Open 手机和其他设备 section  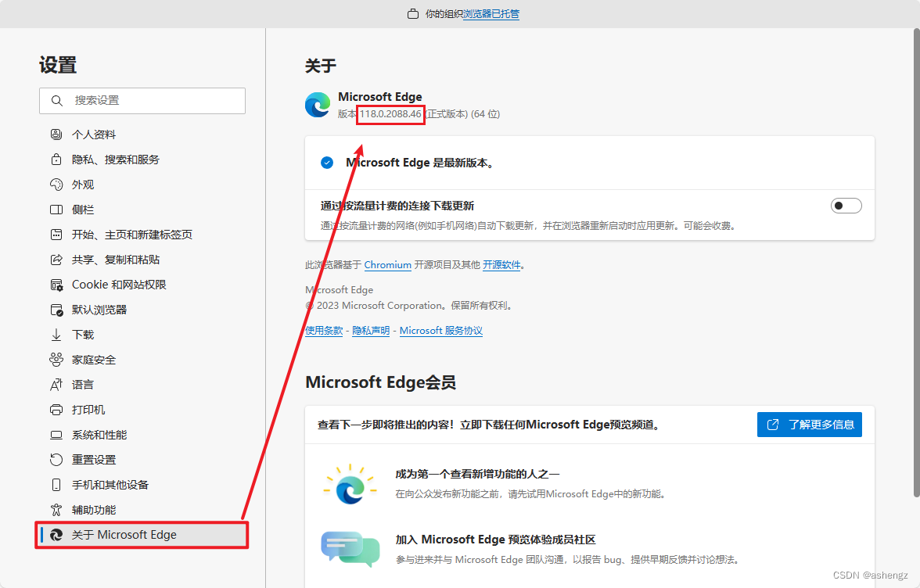click(110, 485)
